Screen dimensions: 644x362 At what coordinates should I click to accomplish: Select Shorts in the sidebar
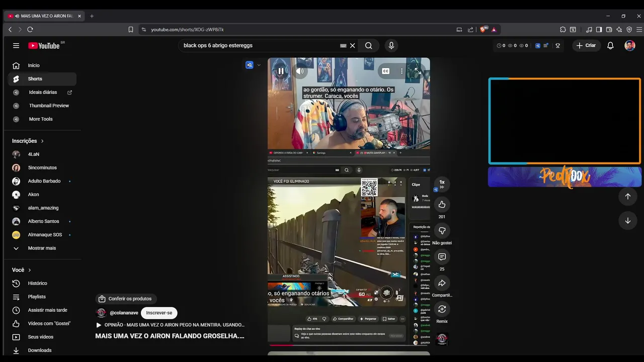coord(42,79)
